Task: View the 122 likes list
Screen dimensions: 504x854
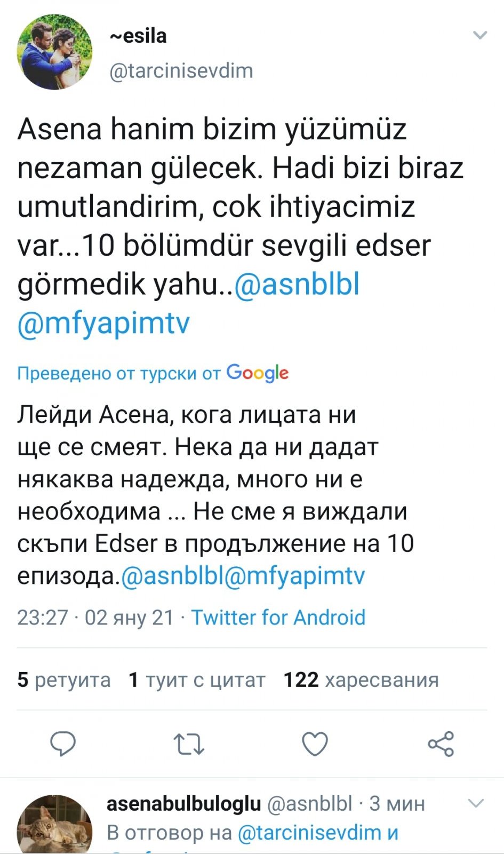Action: (x=361, y=680)
